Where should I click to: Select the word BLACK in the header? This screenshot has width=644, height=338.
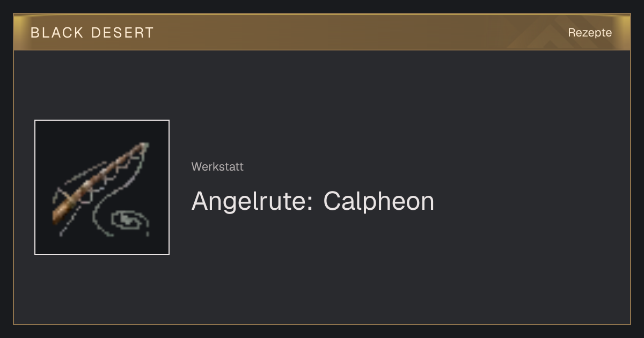(x=57, y=33)
